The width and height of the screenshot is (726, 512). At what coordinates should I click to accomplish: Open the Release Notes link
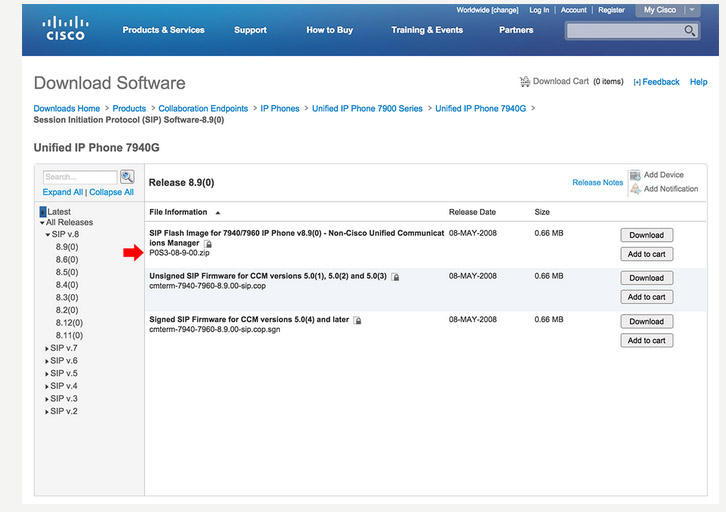click(597, 182)
